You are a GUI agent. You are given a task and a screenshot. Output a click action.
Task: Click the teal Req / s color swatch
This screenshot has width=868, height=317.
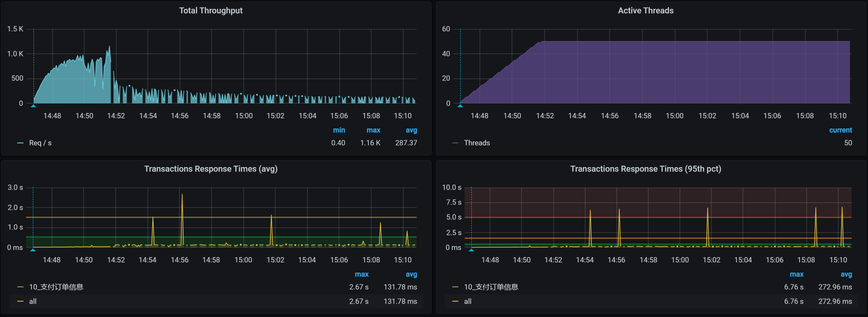[x=20, y=143]
